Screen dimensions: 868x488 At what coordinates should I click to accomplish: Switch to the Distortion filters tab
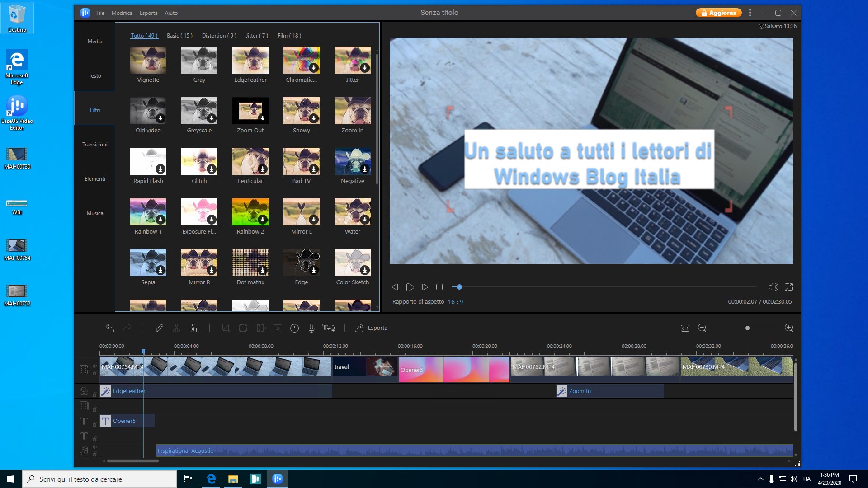coord(219,36)
